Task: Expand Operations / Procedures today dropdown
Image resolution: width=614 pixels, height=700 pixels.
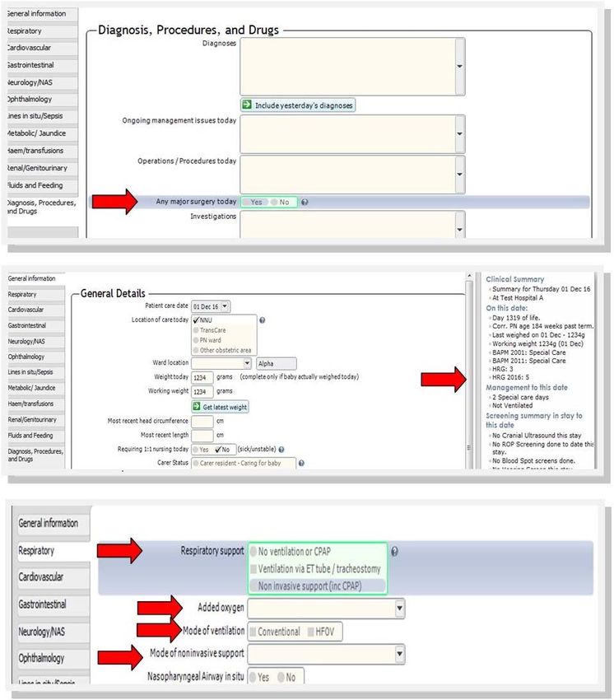Action: (459, 174)
